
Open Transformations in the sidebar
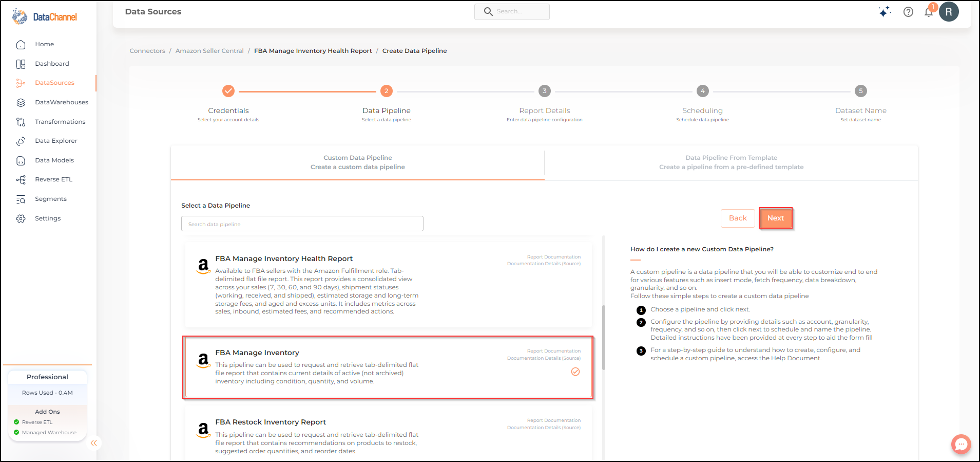[x=60, y=122]
